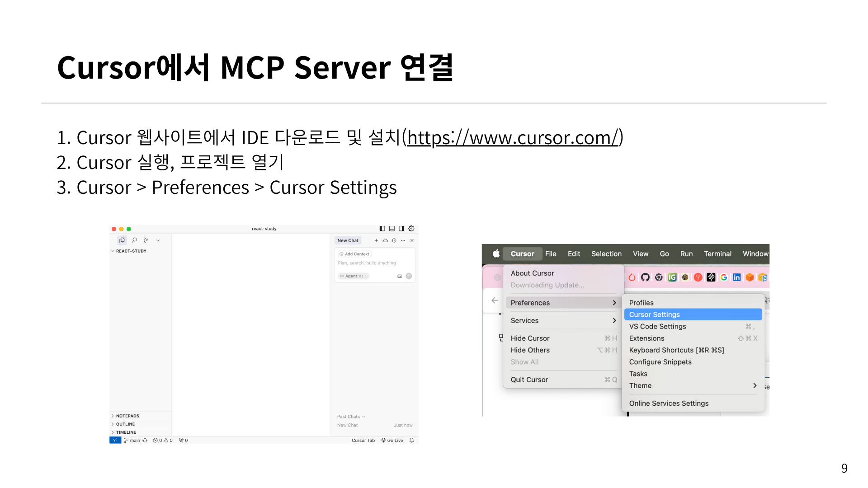The height and width of the screenshot is (488, 868).
Task: Click the notifications bell in status bar
Action: 411,440
